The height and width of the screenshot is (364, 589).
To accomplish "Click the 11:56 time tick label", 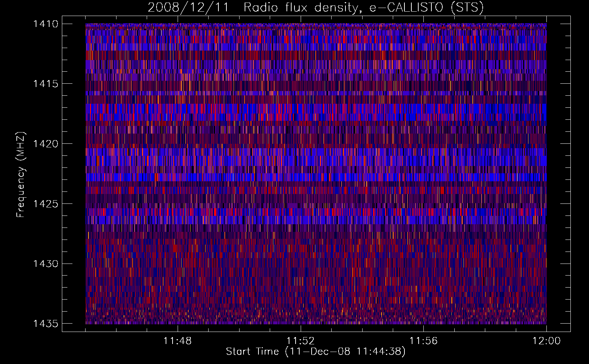I will click(424, 341).
